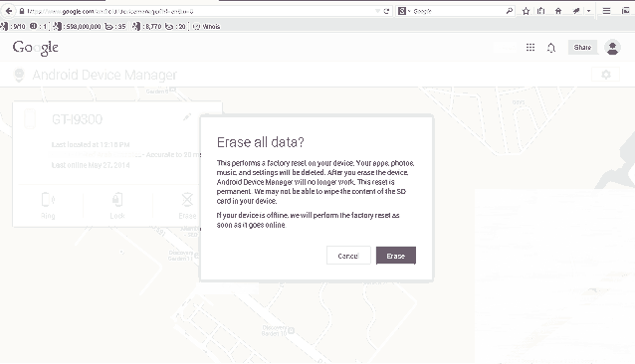Image resolution: width=635 pixels, height=364 pixels.
Task: Open Google notifications bell
Action: pyautogui.click(x=551, y=48)
